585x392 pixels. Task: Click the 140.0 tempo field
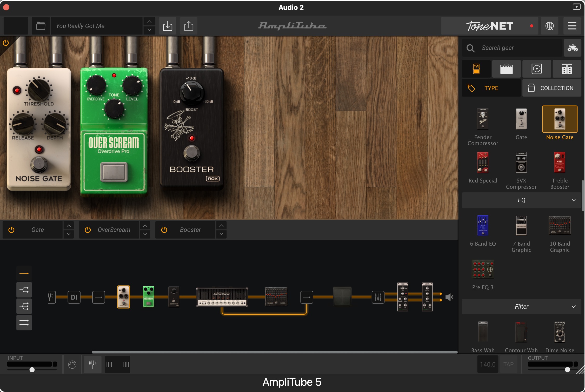point(488,364)
